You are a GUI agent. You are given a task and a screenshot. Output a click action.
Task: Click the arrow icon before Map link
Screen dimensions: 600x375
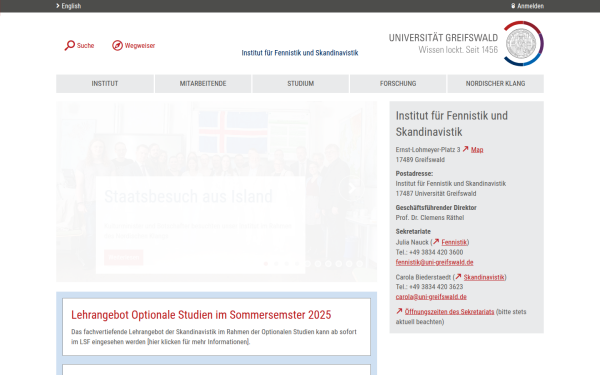coord(465,149)
